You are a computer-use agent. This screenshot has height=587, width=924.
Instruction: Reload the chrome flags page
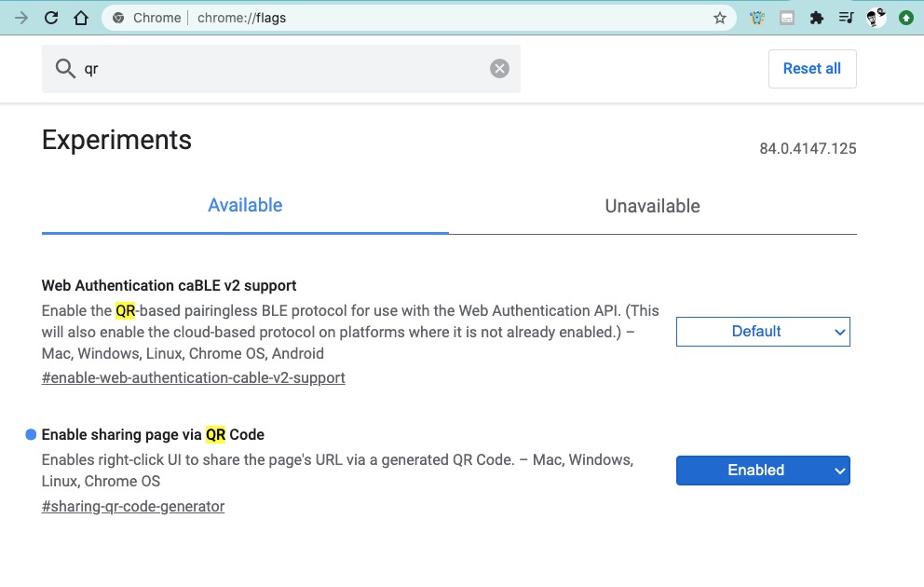[51, 18]
